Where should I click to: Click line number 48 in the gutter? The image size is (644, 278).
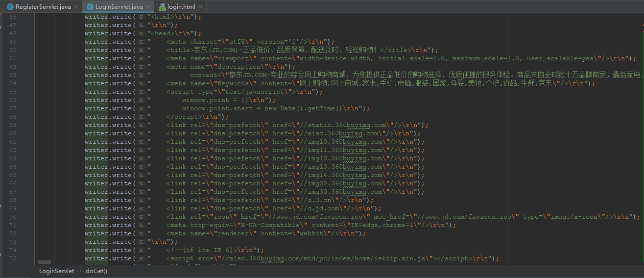click(13, 33)
